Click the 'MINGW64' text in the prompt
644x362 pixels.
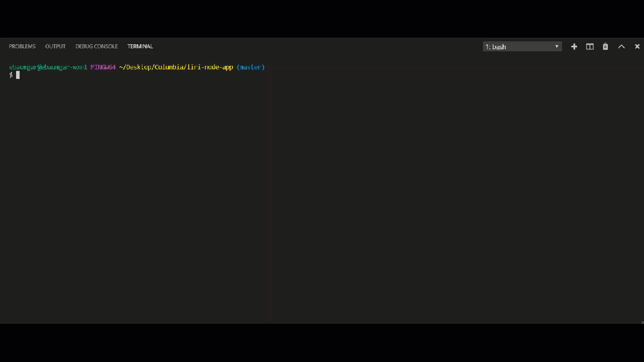pos(103,67)
